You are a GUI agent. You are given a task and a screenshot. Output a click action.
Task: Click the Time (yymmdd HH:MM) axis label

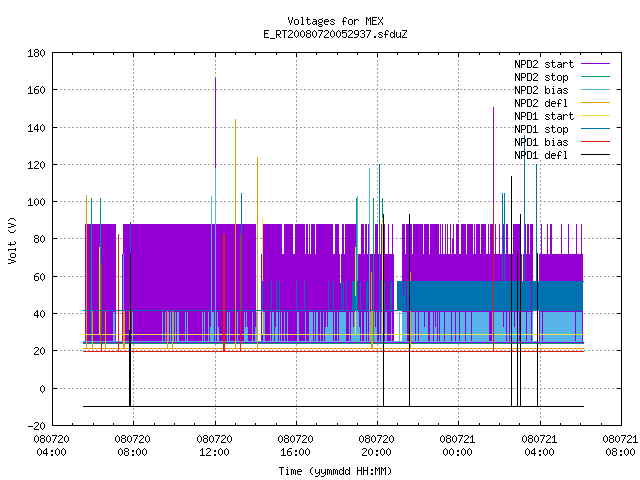click(x=335, y=471)
